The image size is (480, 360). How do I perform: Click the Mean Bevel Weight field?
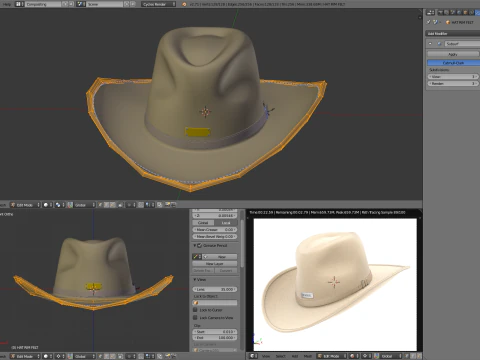pos(215,237)
